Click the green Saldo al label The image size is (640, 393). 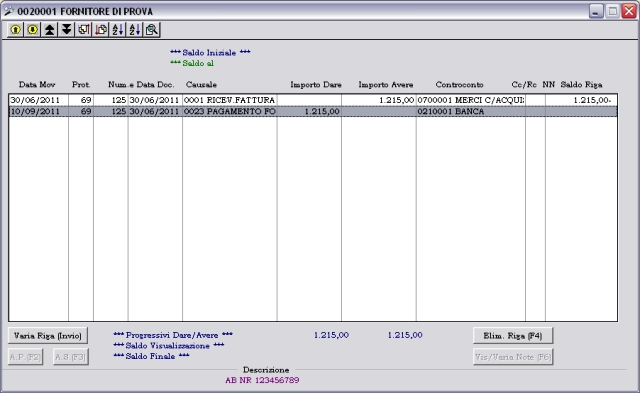point(192,63)
